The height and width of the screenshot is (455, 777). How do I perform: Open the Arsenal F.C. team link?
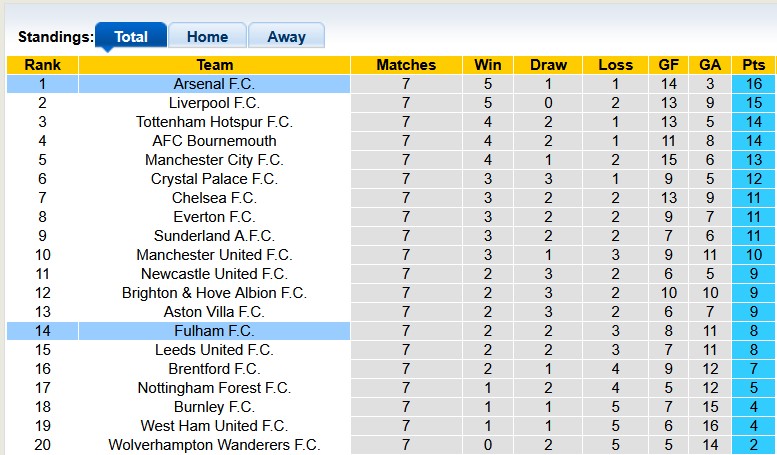click(x=214, y=84)
